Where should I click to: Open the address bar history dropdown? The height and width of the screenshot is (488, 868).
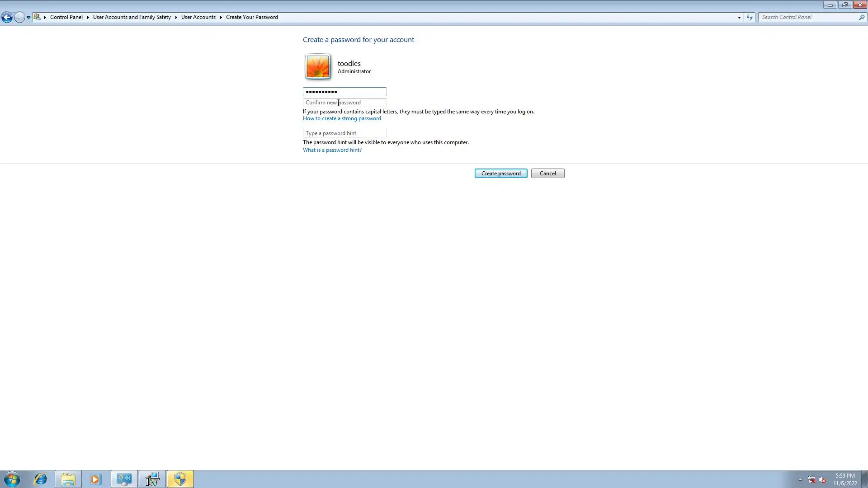coord(739,17)
